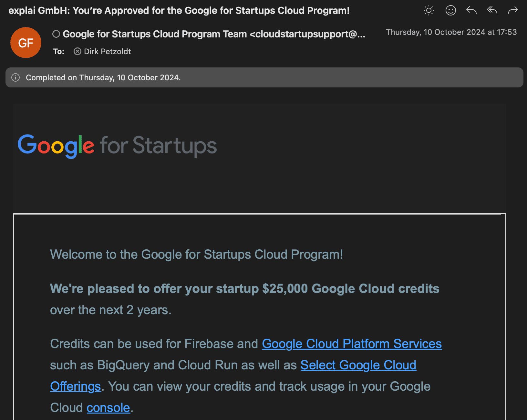Add an emoji reaction with the smiley icon
This screenshot has height=420, width=527.
[x=450, y=11]
